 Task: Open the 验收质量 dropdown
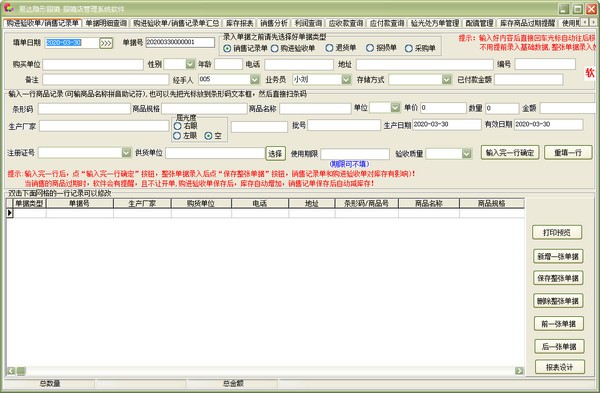pyautogui.click(x=466, y=153)
